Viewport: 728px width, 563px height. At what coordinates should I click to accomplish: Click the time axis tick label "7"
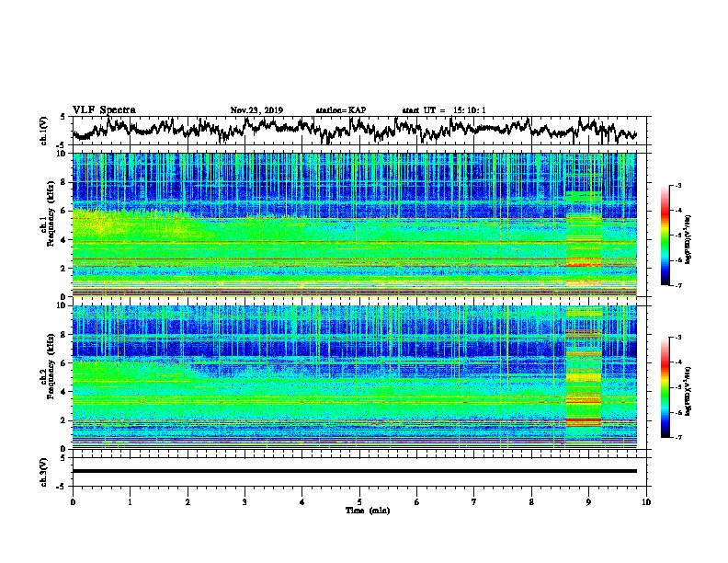click(x=474, y=501)
